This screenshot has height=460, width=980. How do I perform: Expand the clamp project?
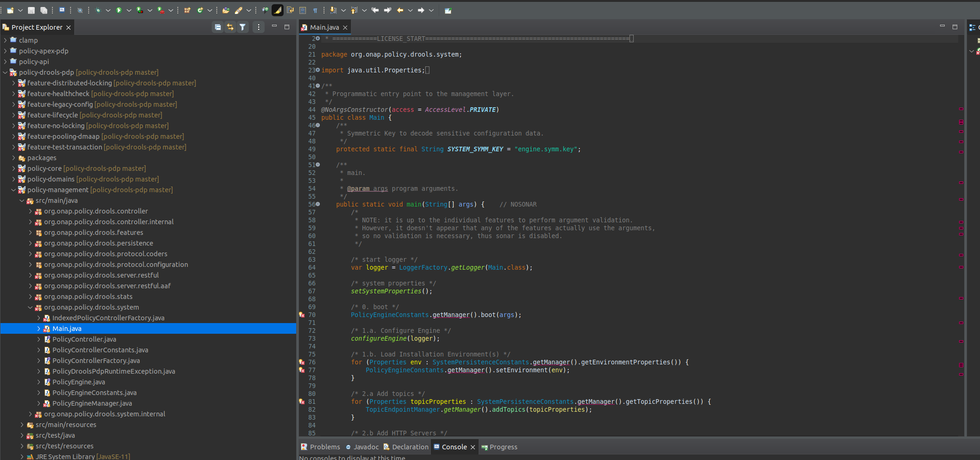coord(5,40)
